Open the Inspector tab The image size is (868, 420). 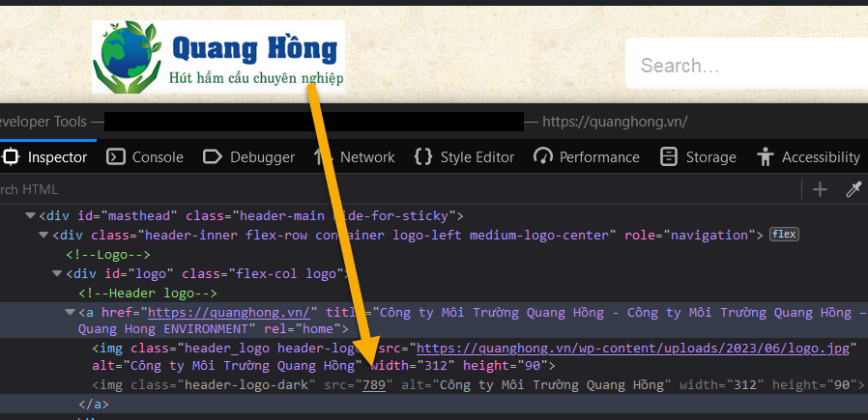(45, 157)
